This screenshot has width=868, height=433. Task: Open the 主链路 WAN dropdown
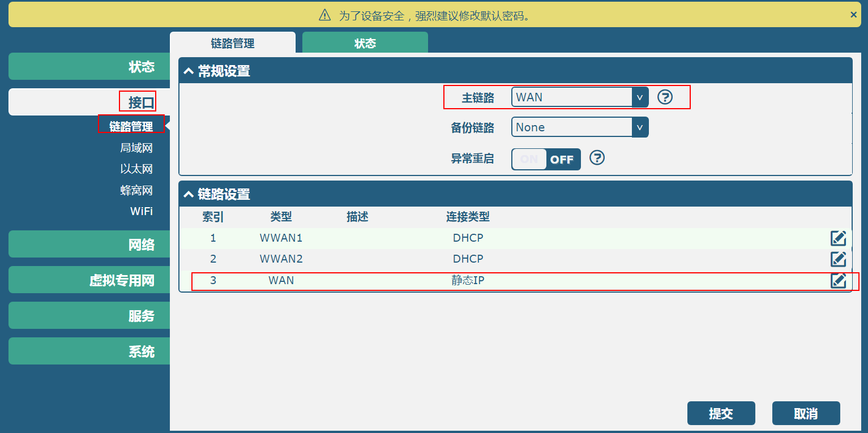pyautogui.click(x=579, y=97)
